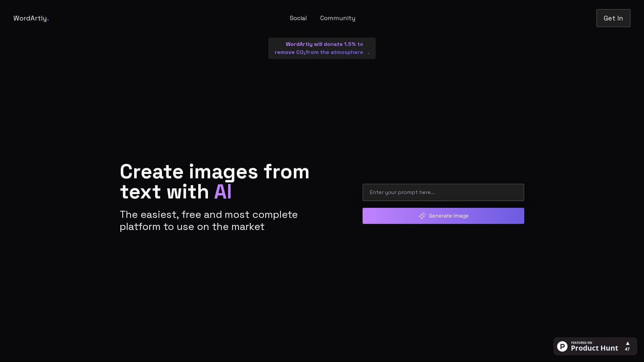Viewport: 644px width, 362px height.
Task: Click the small arrow at end of donation banner
Action: pos(369,52)
